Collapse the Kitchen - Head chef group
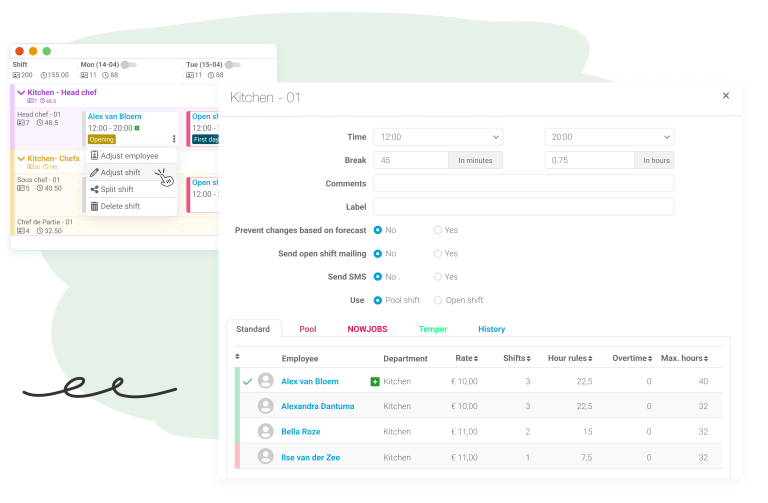 21,93
